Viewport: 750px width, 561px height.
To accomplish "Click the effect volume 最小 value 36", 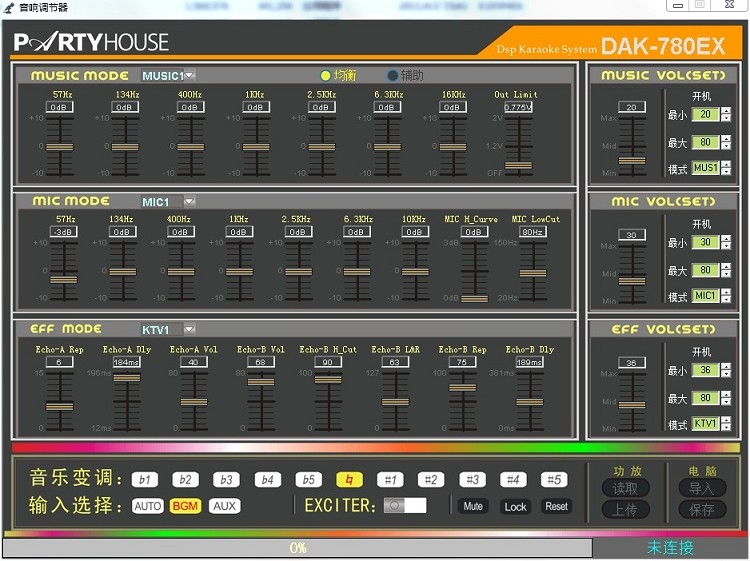I will (x=706, y=370).
